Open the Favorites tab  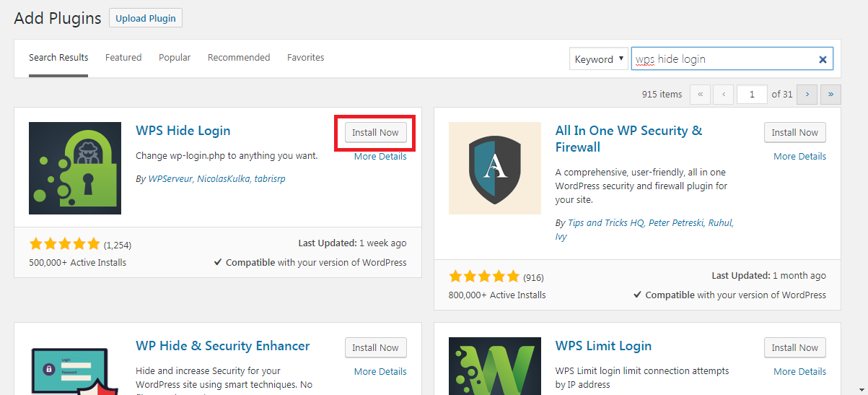(x=306, y=58)
